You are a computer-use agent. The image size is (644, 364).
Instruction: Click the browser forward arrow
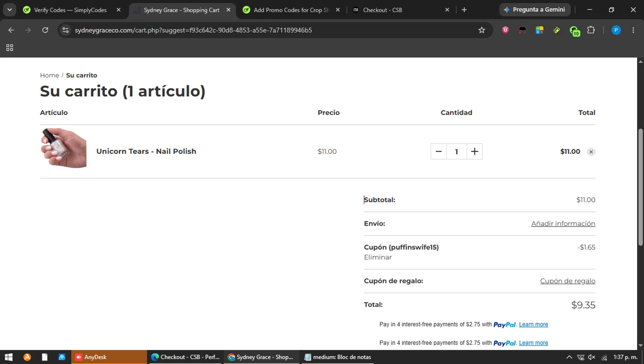(x=28, y=30)
